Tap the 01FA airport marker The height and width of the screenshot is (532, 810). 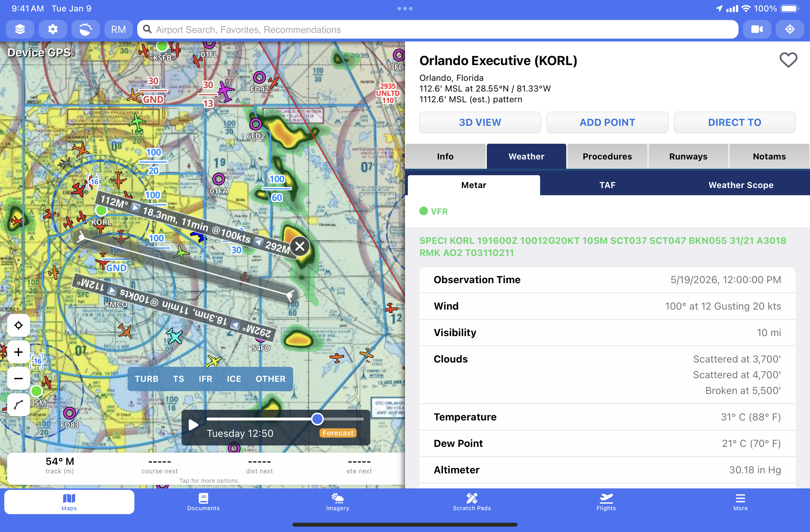[x=218, y=179]
